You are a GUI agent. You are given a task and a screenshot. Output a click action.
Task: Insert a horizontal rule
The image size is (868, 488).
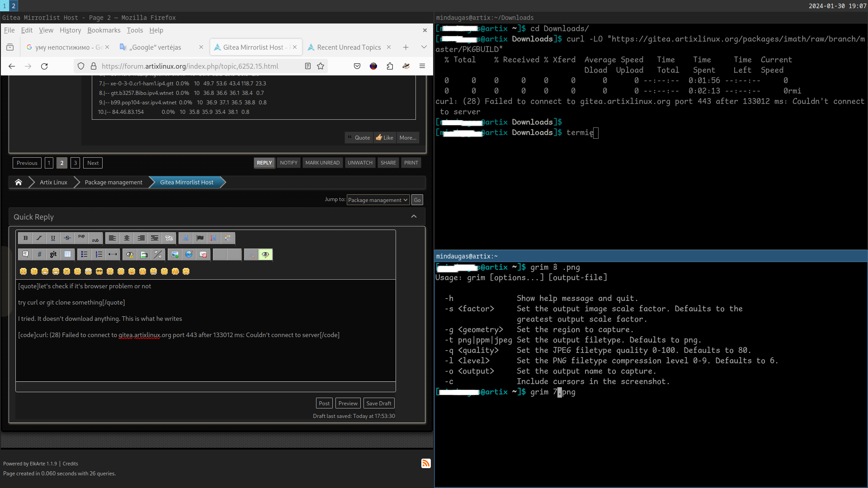pyautogui.click(x=113, y=254)
